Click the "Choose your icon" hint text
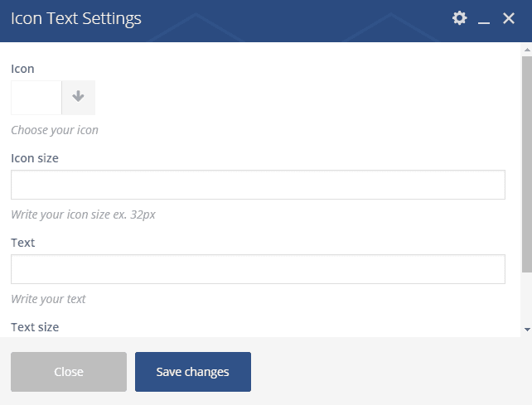This screenshot has height=405, width=532. point(55,130)
